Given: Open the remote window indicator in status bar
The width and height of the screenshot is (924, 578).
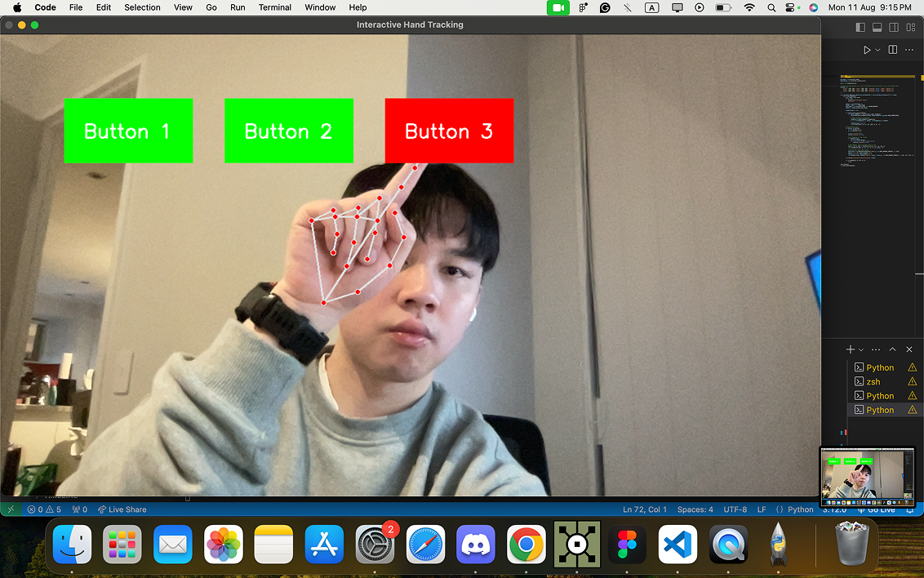Looking at the screenshot, I should coord(11,509).
